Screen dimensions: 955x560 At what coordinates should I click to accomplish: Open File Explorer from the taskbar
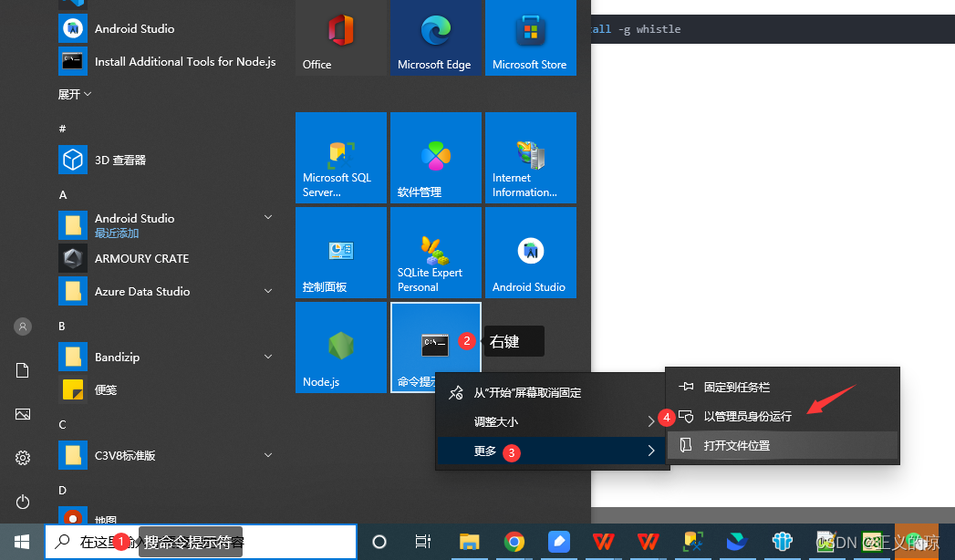point(469,542)
